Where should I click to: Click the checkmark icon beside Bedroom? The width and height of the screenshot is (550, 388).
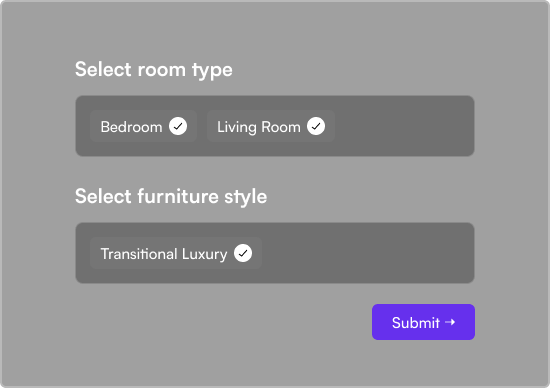coord(178,126)
